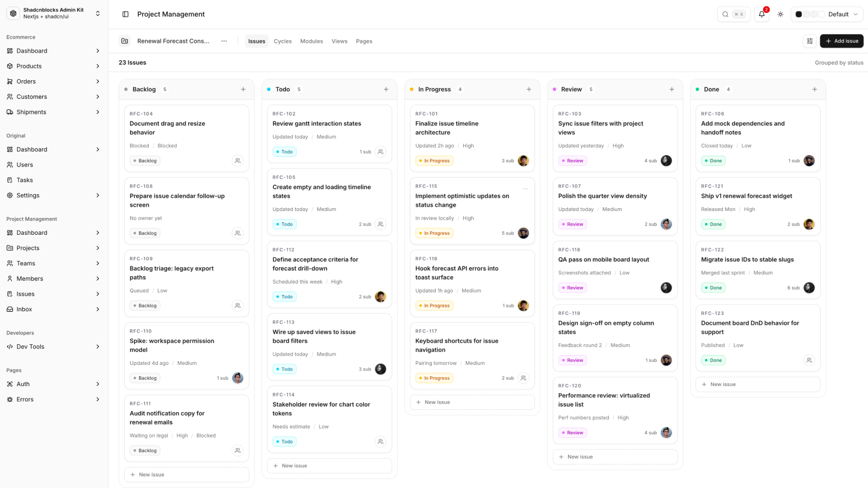
Task: Switch to the Modules tab
Action: point(311,41)
